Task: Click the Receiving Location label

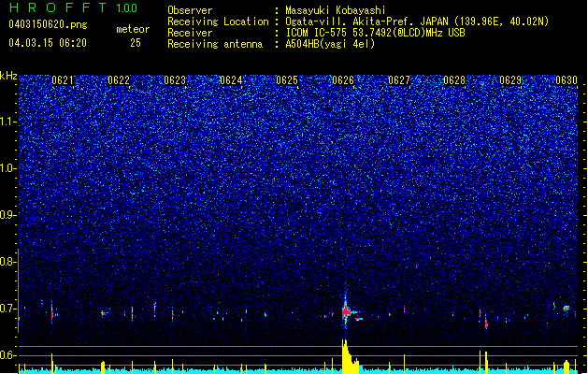Action: pyautogui.click(x=218, y=22)
